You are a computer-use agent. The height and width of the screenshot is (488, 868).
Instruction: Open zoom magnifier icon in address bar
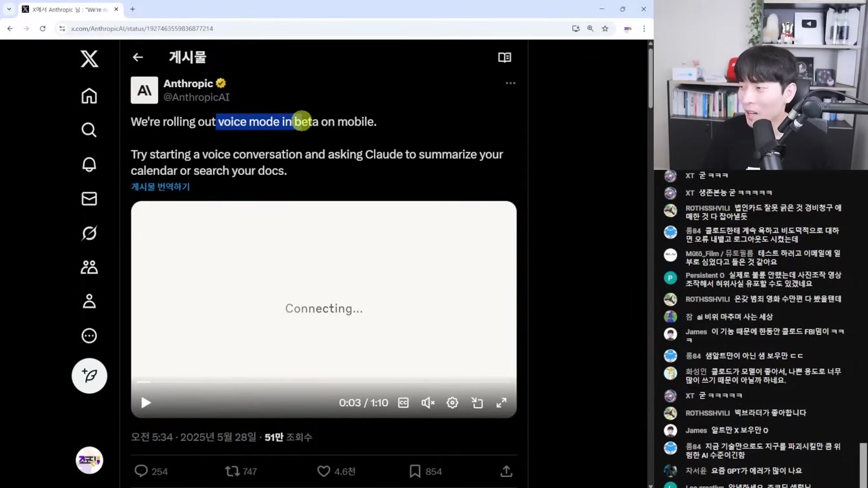(590, 28)
